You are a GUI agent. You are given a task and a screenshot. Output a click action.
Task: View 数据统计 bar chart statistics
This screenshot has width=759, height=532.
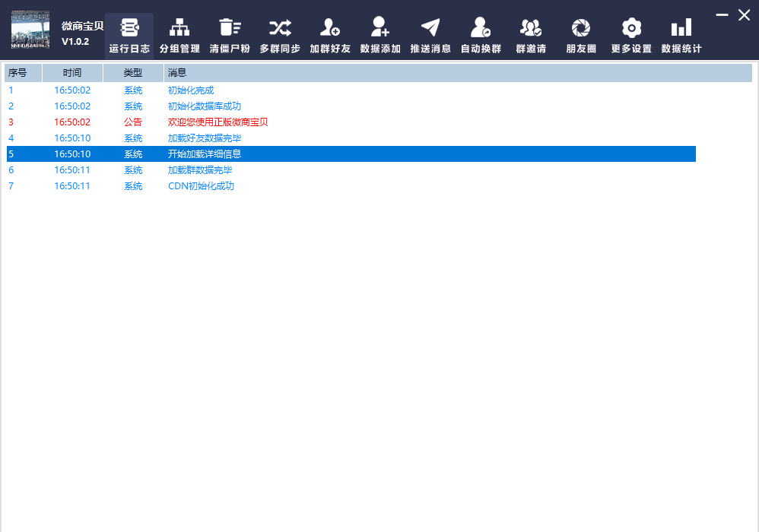point(681,29)
